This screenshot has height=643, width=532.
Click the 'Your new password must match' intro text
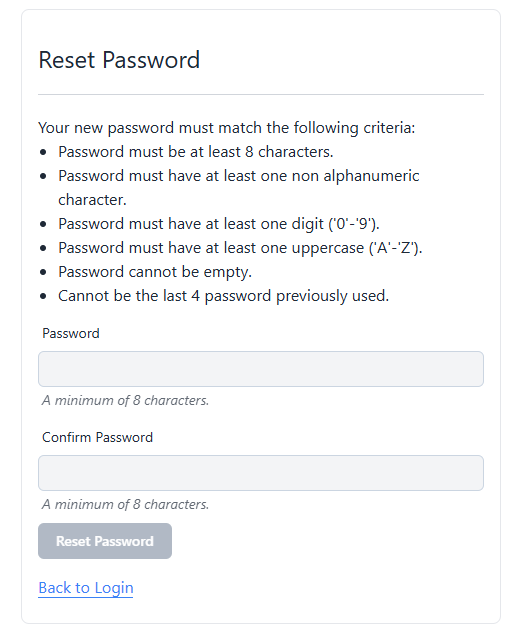(x=227, y=128)
